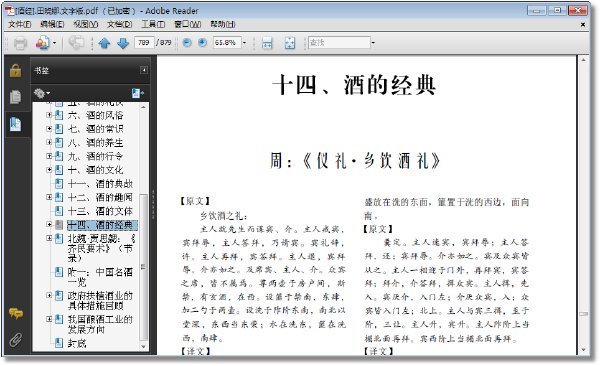Screen dimensions: 600x366
Task: Open the 文件(F) menu
Action: tap(20, 24)
